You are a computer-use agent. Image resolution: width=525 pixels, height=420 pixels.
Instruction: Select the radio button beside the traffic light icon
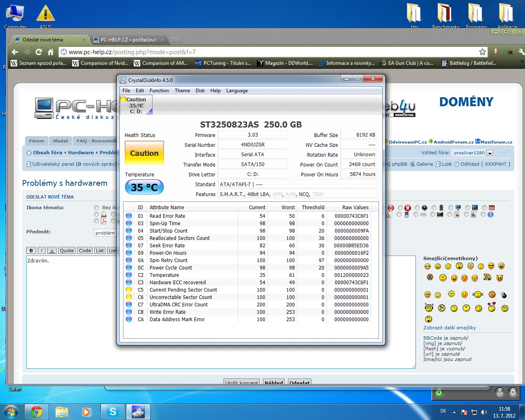434,208
